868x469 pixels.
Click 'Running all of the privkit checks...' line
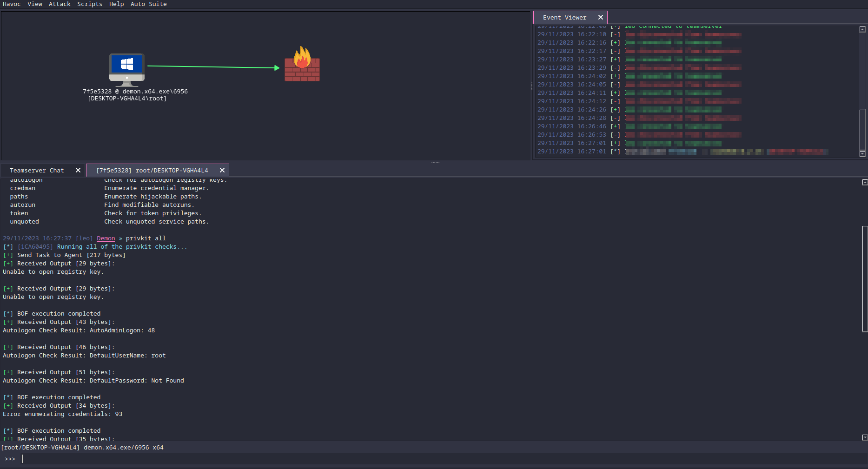(x=122, y=247)
